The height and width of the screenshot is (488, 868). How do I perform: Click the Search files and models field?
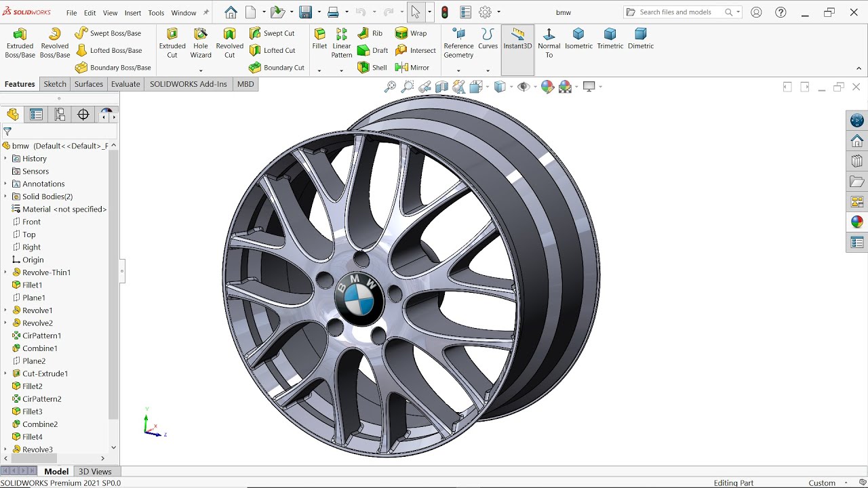coord(682,12)
